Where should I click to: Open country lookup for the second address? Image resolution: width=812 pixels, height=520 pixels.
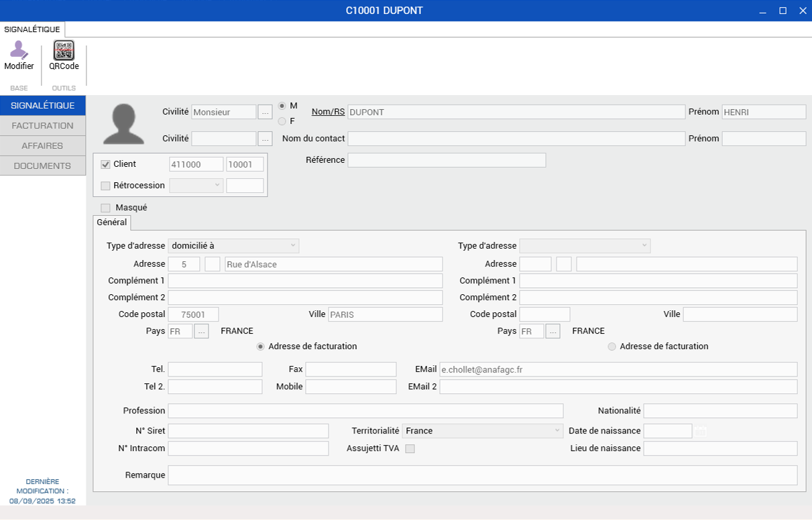(x=553, y=331)
